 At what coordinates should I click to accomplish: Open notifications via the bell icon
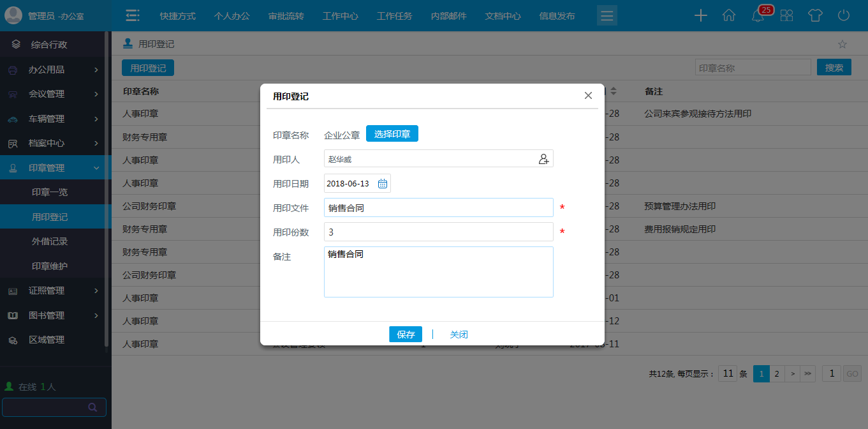pyautogui.click(x=758, y=15)
